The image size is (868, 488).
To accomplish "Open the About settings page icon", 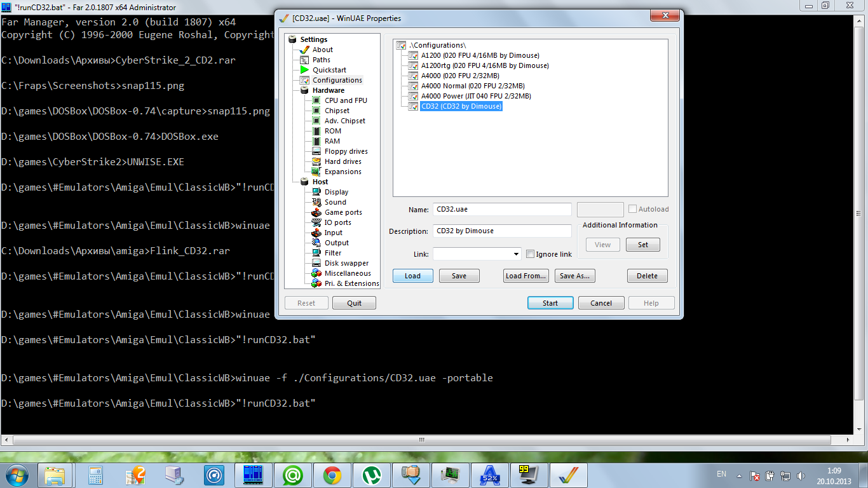I will pyautogui.click(x=306, y=50).
